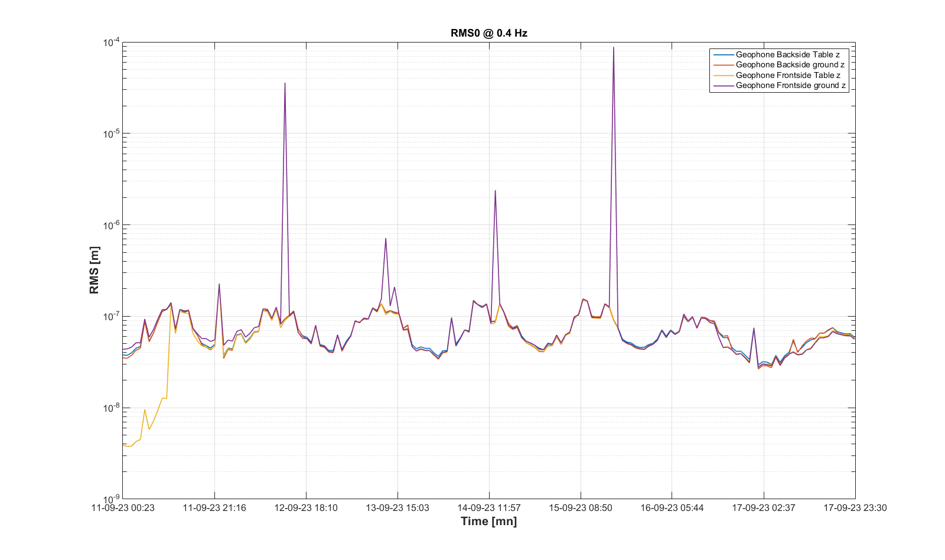
Task: Click the purple spike peak near 12-09-23 18:10
Action: [x=285, y=83]
